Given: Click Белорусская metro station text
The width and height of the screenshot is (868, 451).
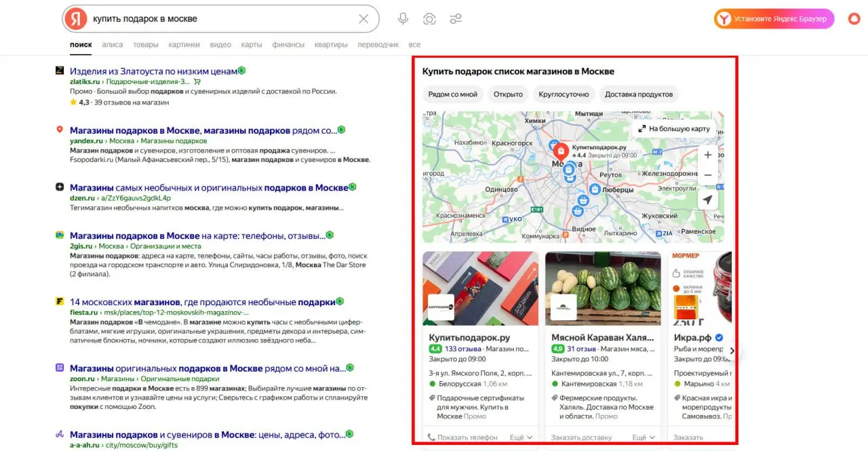Looking at the screenshot, I should tap(460, 384).
